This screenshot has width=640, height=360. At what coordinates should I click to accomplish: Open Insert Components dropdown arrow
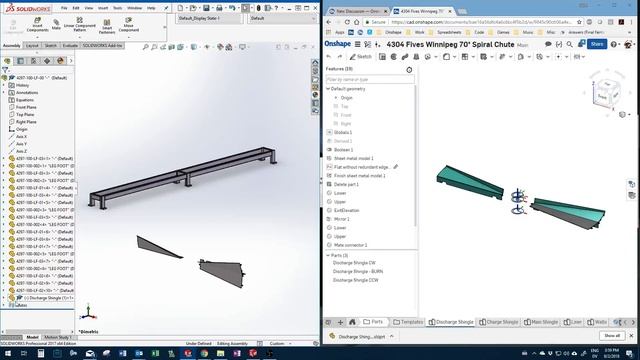[x=37, y=36]
